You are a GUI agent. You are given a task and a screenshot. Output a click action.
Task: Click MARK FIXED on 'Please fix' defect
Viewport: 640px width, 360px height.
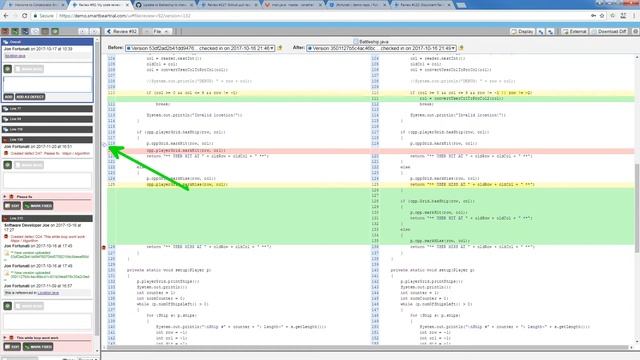coord(38,206)
